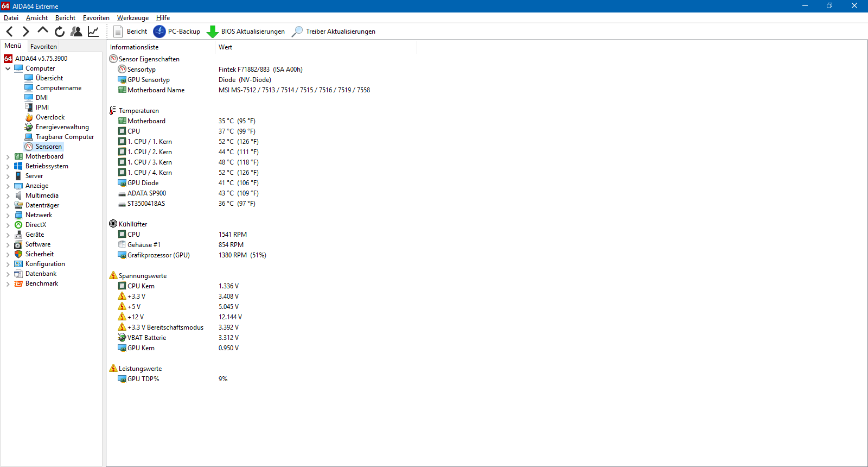Select Computername in the tree
The image size is (868, 467).
(x=59, y=88)
